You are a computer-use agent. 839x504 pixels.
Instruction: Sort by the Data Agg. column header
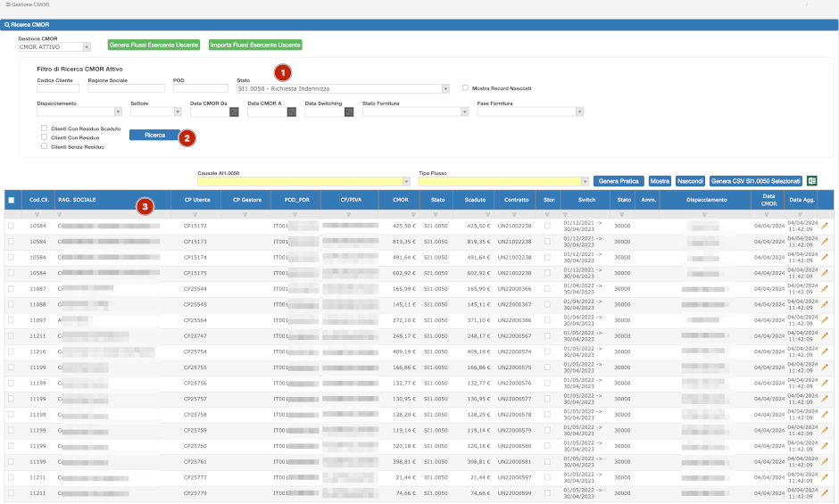click(802, 200)
